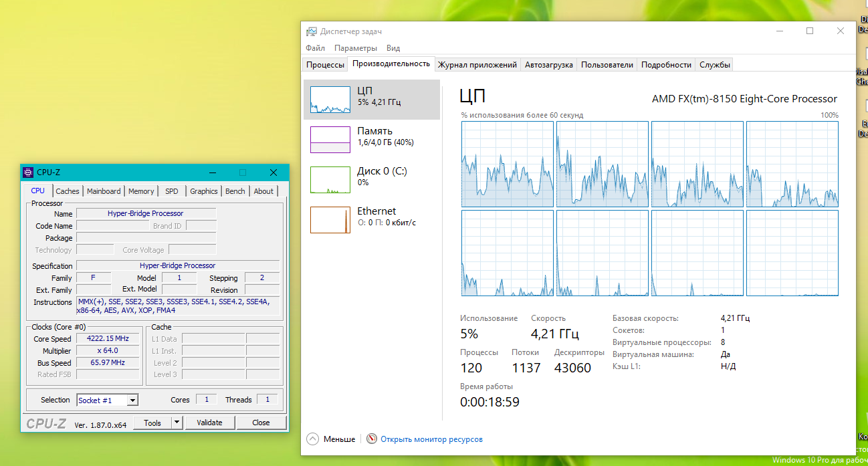Expand the Tools button dropdown arrow
868x466 pixels.
click(x=177, y=423)
